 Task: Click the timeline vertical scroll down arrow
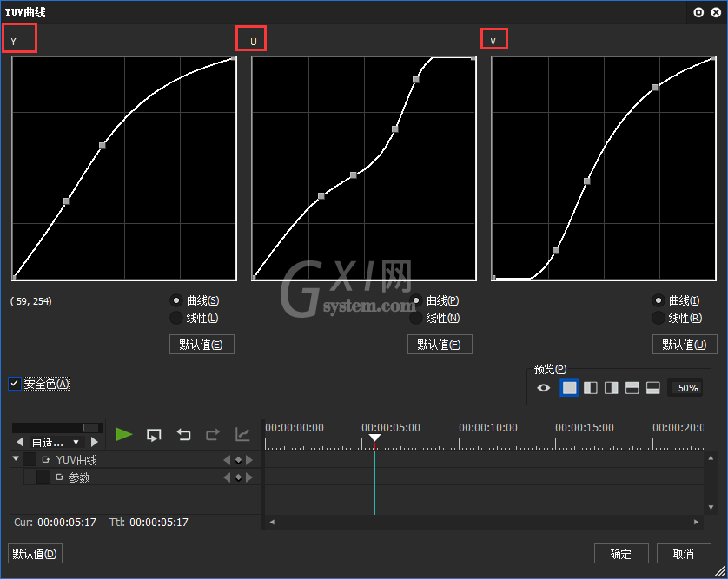coord(711,507)
